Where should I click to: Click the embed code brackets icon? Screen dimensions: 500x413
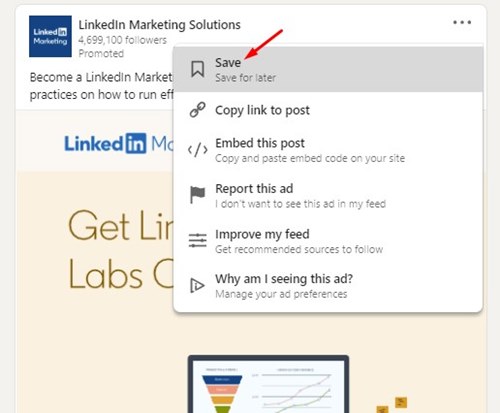(x=198, y=150)
